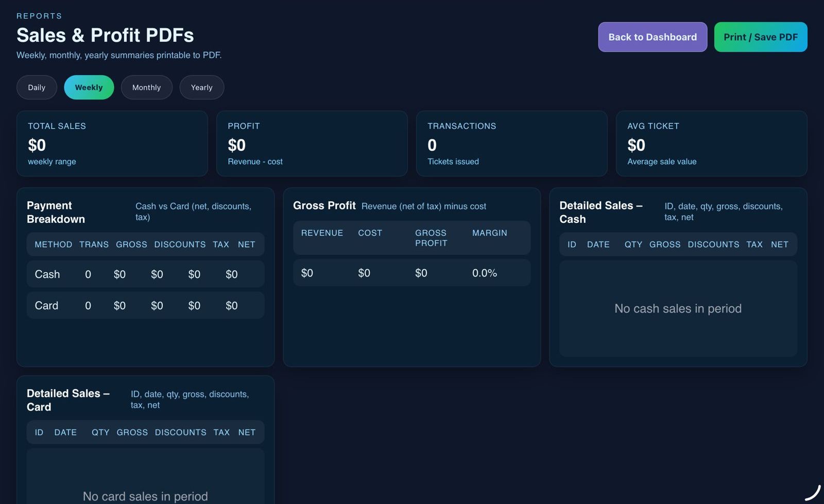Click GROSS header in Payment Breakdown table
The height and width of the screenshot is (504, 824).
point(131,245)
